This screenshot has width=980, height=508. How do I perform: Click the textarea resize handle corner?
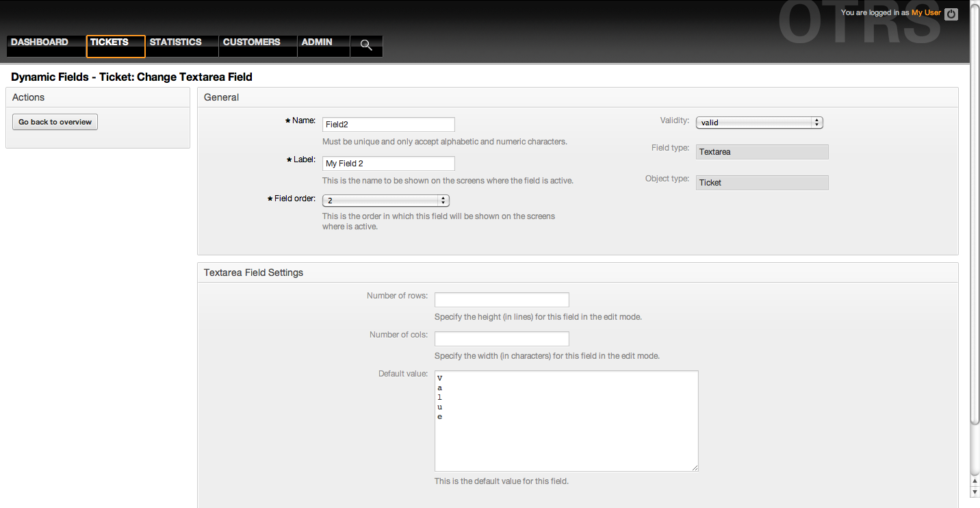695,468
